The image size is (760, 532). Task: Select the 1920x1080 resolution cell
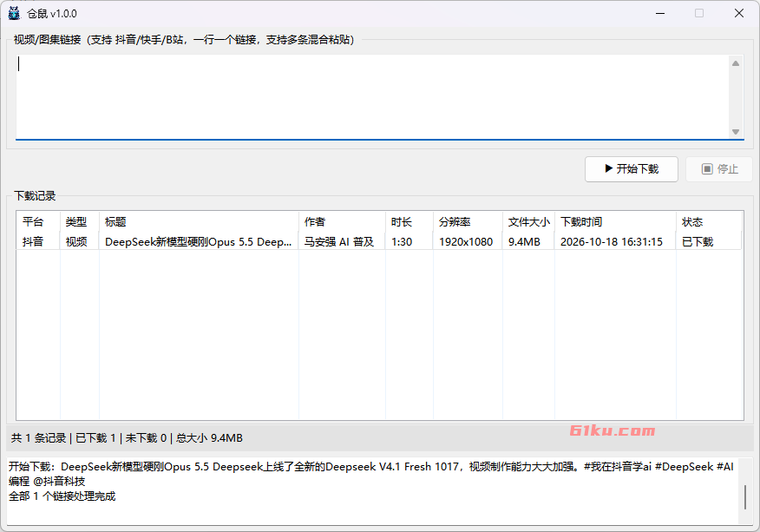(468, 241)
